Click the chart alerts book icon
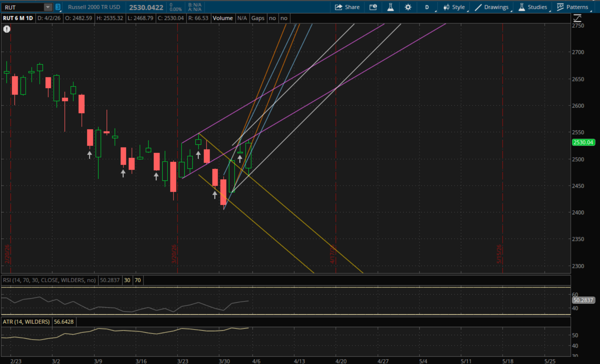This screenshot has height=364, width=600. (373, 7)
